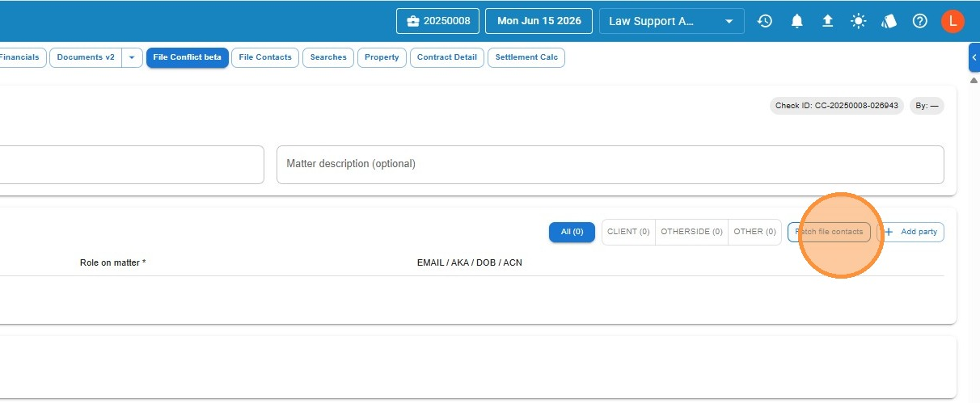
Task: Open the help question mark icon
Action: click(920, 21)
